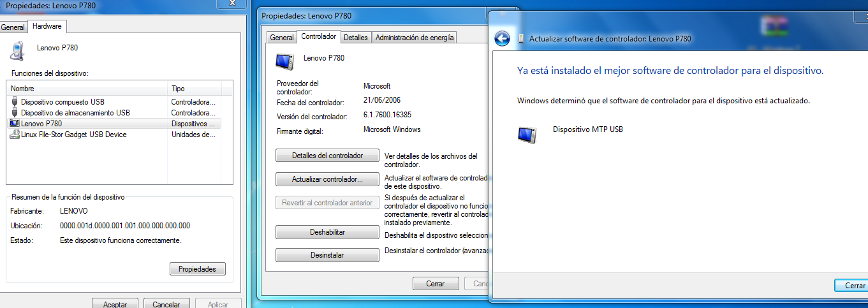This screenshot has width=868, height=308.
Task: Click the USB icon beside Dispositivo de almacenamiento USB
Action: click(15, 113)
